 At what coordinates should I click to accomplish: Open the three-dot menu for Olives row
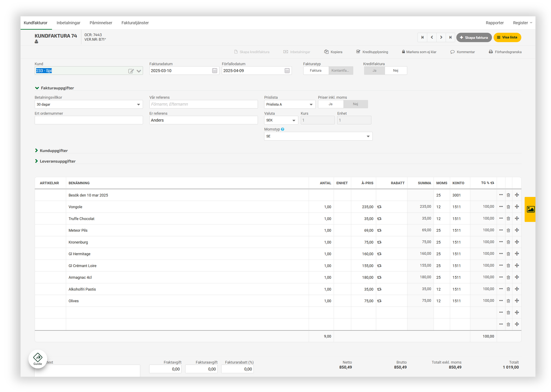click(x=501, y=301)
